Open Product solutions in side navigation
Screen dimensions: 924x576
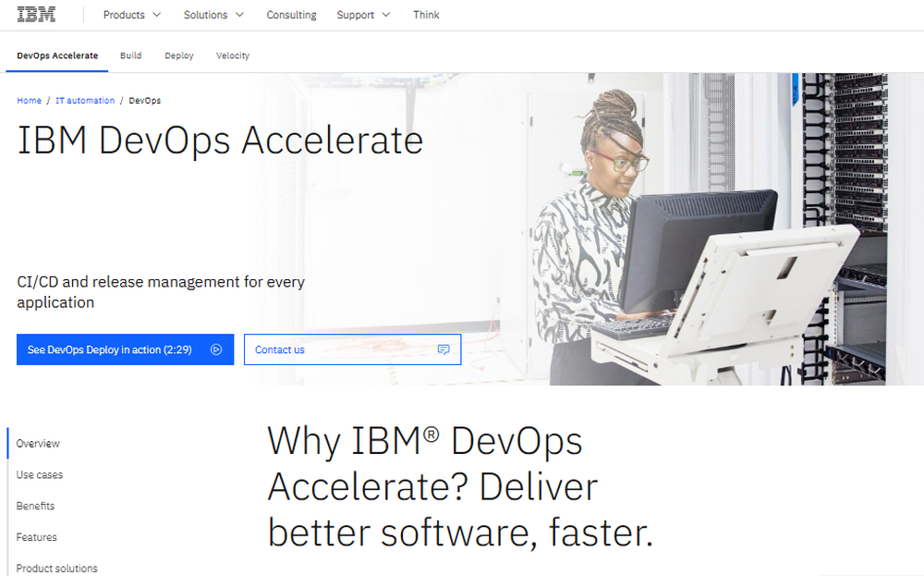tap(57, 569)
